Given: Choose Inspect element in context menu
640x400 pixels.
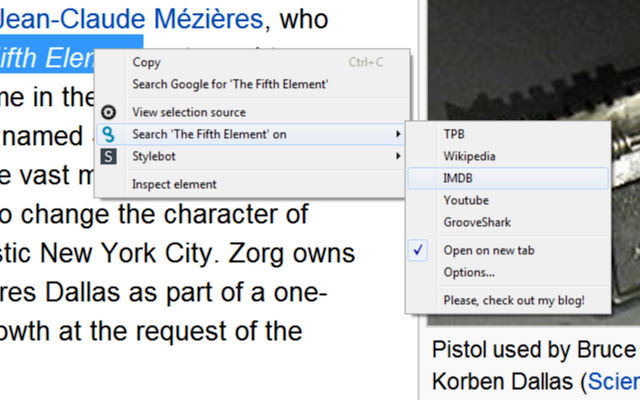Looking at the screenshot, I should (174, 184).
